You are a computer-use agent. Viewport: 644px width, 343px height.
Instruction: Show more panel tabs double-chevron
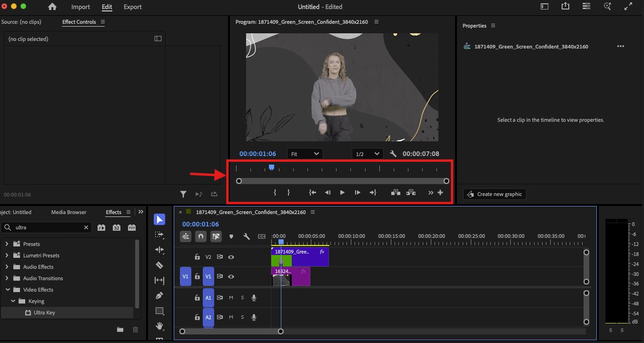click(x=140, y=212)
